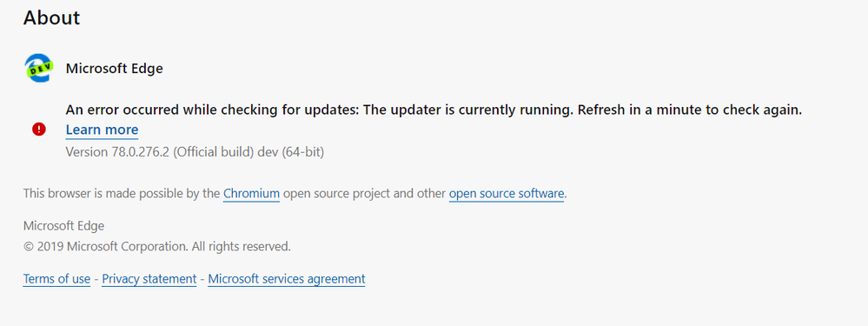Open the Privacy statement link
Viewport: 868px width, 326px height.
(x=149, y=279)
